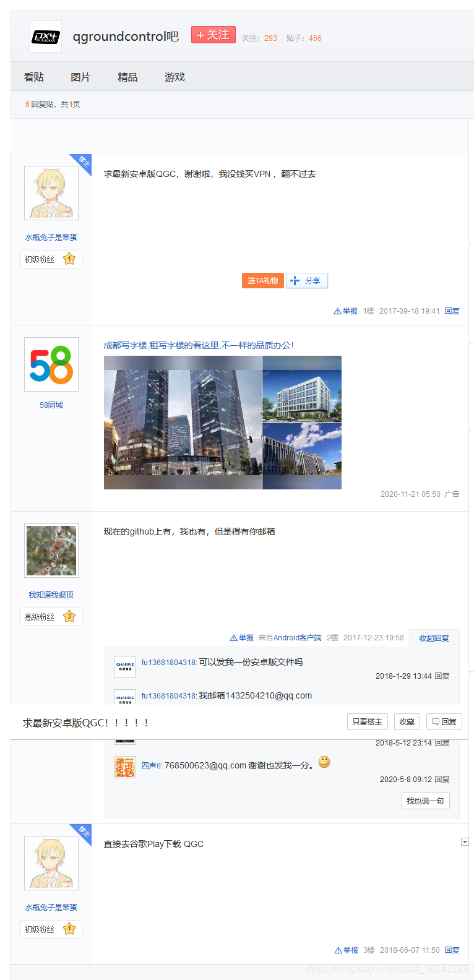
Task: Switch to the 图片 tab
Action: click(x=80, y=77)
